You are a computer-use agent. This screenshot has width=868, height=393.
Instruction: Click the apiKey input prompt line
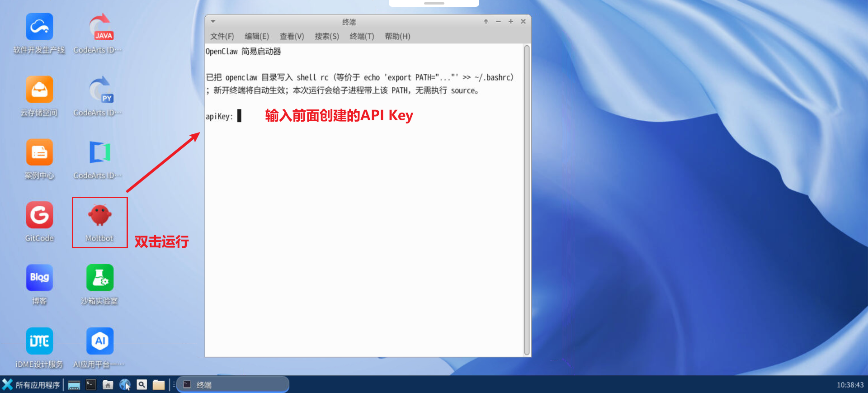pyautogui.click(x=224, y=116)
